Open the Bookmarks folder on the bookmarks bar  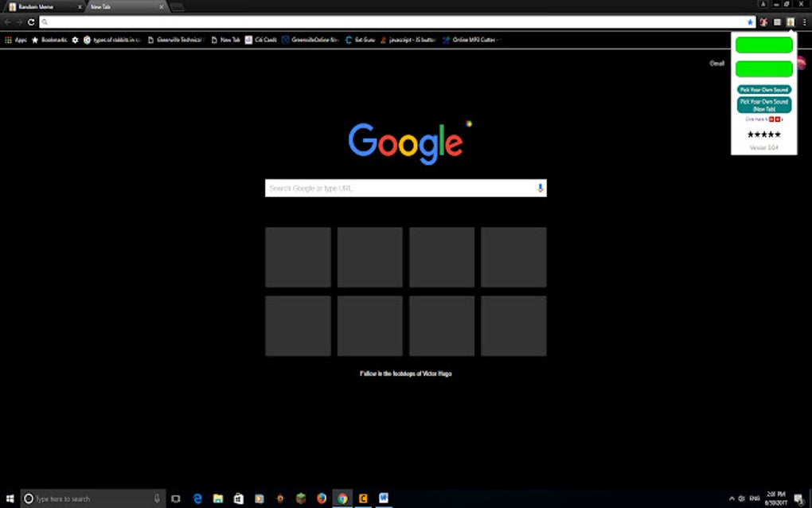coord(48,39)
